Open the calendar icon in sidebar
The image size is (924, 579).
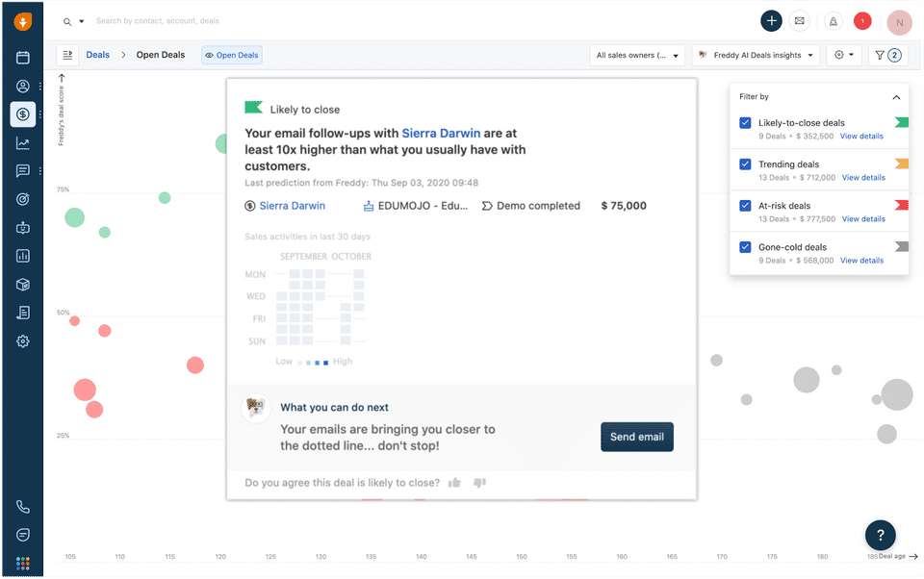point(22,57)
